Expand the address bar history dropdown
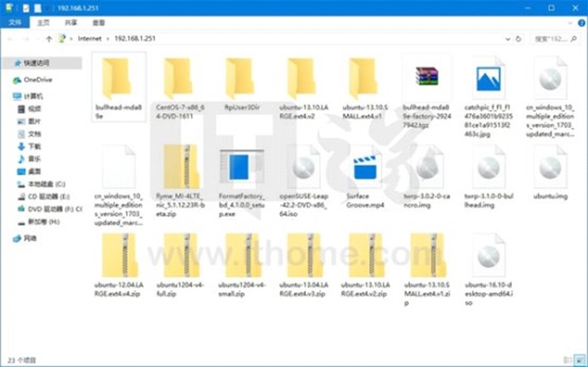The width and height of the screenshot is (588, 367). 507,39
